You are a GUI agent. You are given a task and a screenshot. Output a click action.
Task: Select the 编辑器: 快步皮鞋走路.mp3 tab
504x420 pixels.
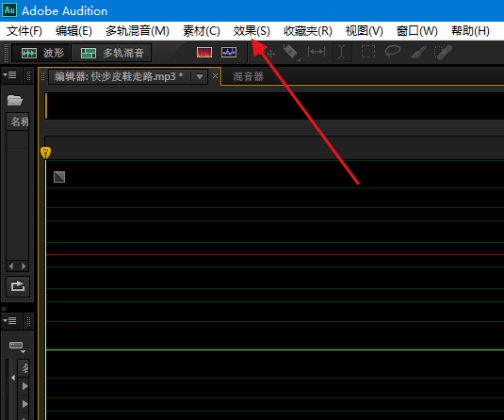119,76
